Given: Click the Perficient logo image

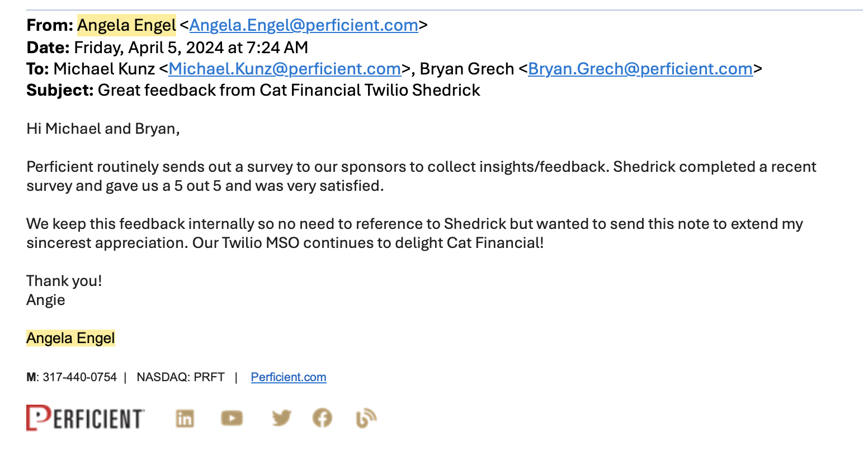Looking at the screenshot, I should tap(86, 418).
